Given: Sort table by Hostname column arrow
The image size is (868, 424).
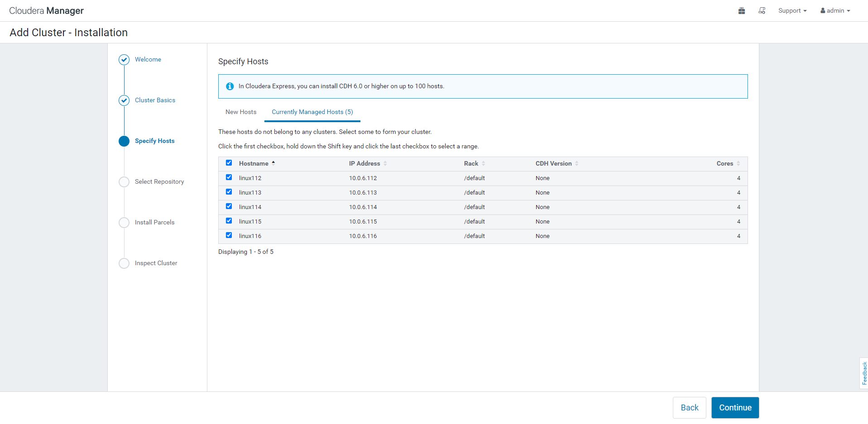Looking at the screenshot, I should pyautogui.click(x=273, y=163).
